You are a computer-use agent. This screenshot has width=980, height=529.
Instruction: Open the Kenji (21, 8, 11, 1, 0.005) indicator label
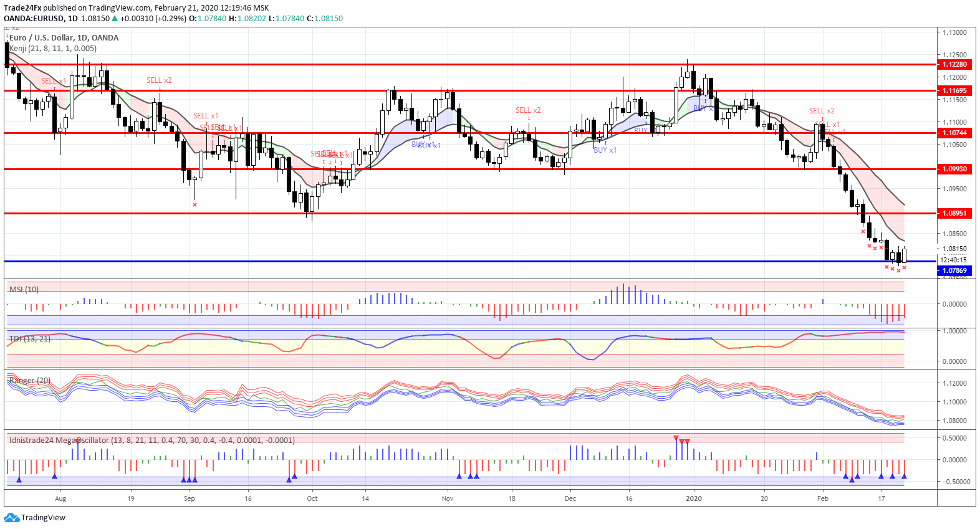point(53,48)
